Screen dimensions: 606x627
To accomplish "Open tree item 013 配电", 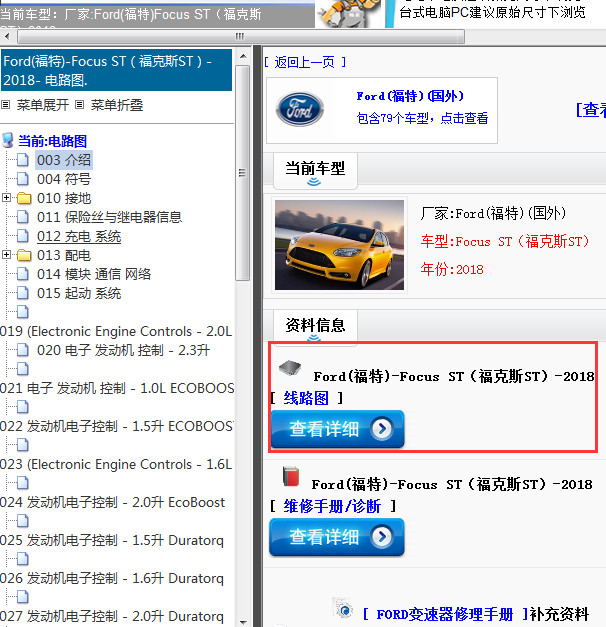I will (64, 255).
